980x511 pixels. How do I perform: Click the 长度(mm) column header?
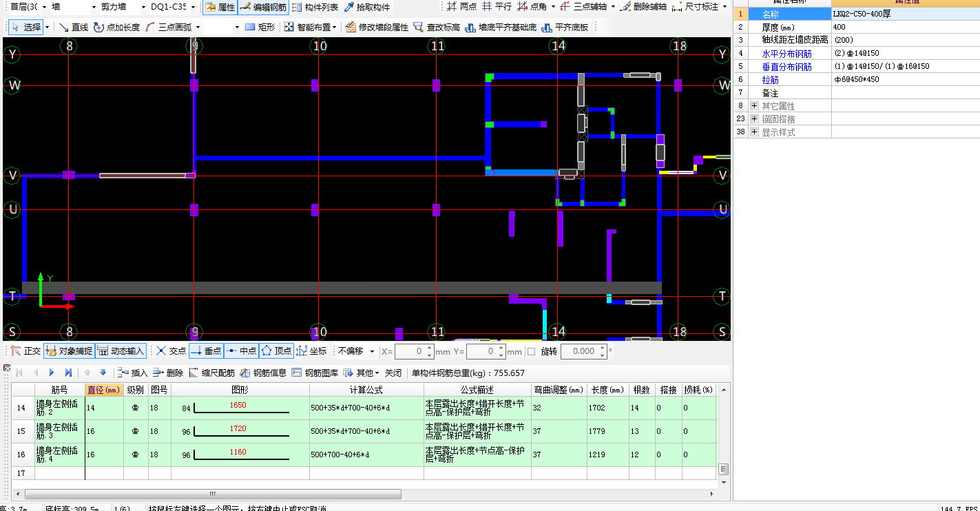tap(608, 390)
